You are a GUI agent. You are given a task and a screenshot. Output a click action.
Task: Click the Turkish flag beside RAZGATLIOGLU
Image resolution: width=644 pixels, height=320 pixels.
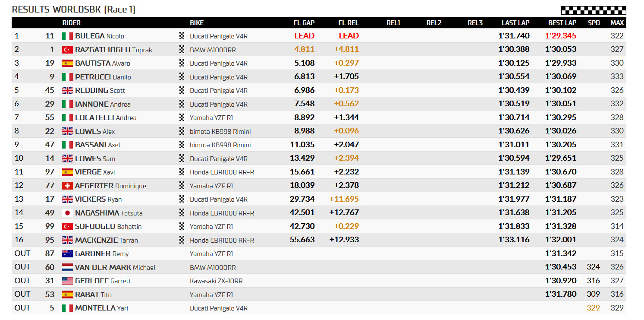pyautogui.click(x=67, y=50)
